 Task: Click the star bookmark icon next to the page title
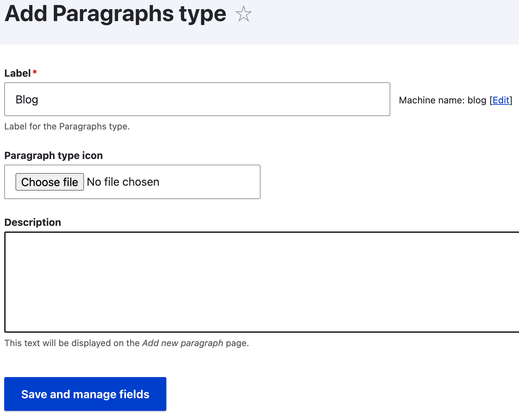(243, 14)
